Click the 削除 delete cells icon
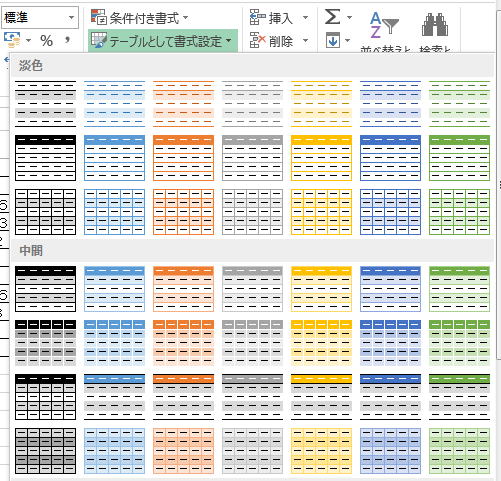Viewport: 501px width, 481px height. point(258,41)
